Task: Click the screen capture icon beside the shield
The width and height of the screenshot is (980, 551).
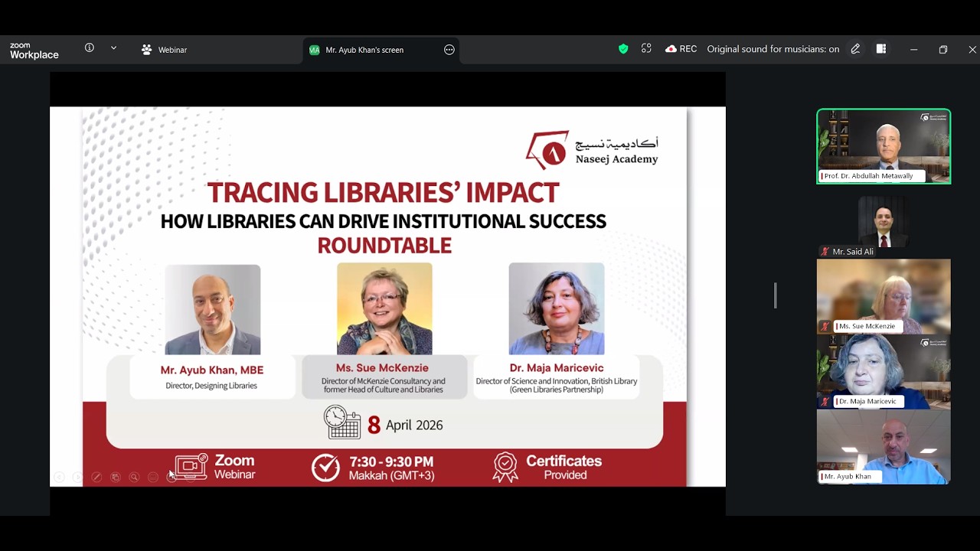Action: (x=646, y=49)
